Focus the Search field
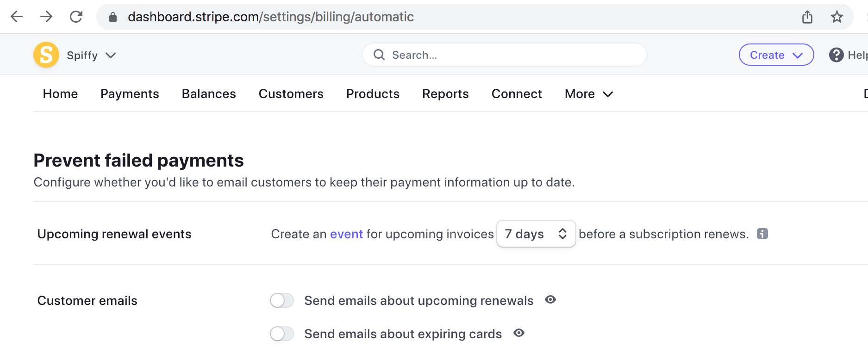The width and height of the screenshot is (868, 360). click(505, 55)
